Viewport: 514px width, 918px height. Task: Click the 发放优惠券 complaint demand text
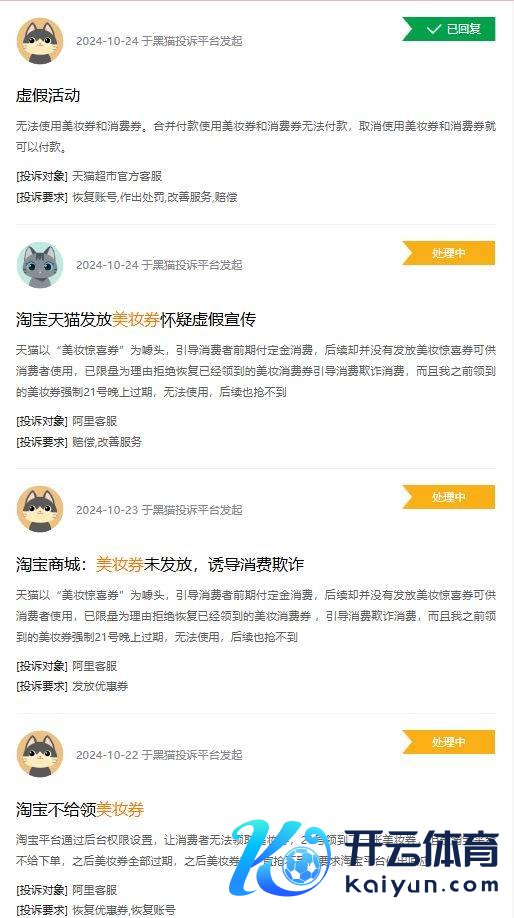tap(100, 686)
